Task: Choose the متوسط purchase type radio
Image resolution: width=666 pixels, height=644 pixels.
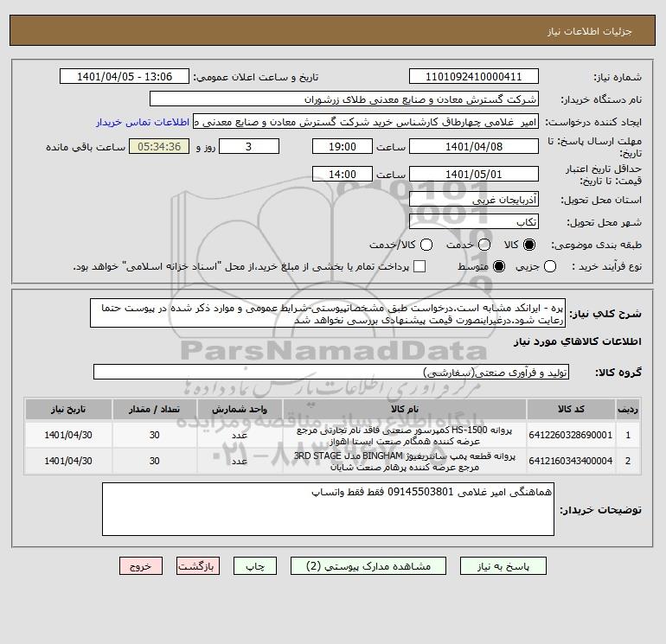Action: 499,266
